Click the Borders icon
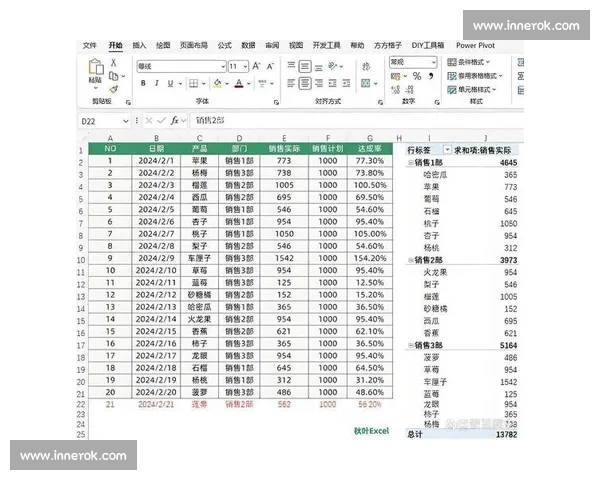The width and height of the screenshot is (600, 480). click(194, 83)
